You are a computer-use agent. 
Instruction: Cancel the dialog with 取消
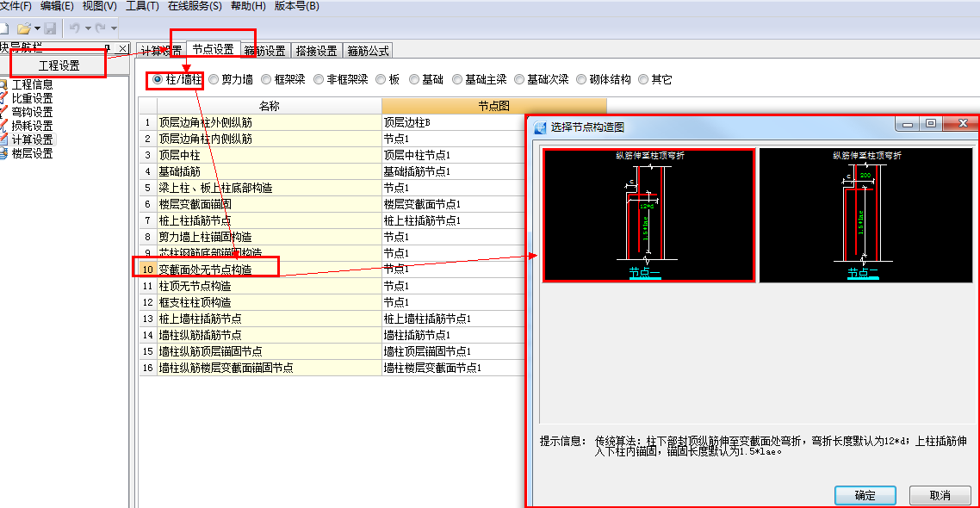(x=940, y=495)
